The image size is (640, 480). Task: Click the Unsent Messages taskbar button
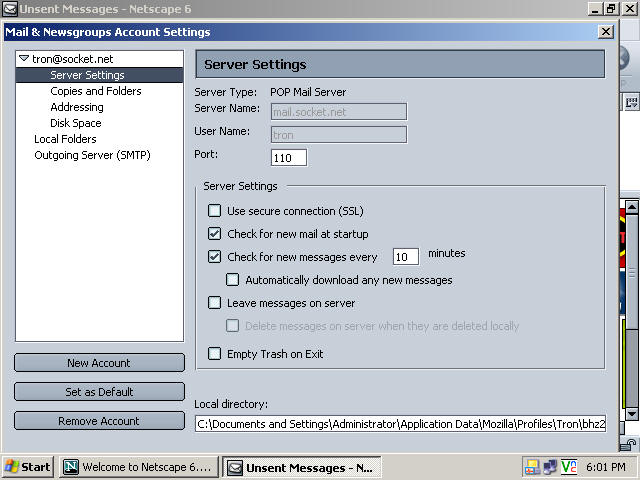pos(302,467)
